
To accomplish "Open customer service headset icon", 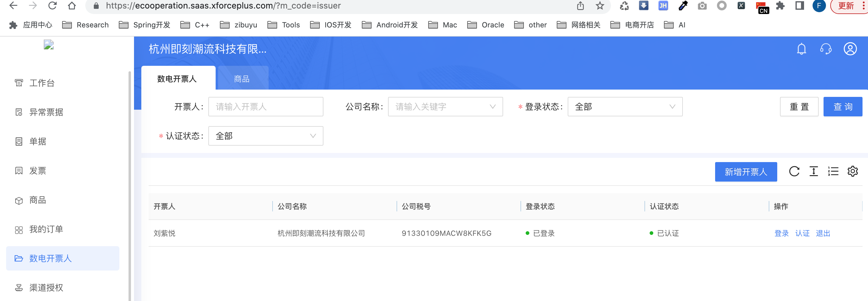I will coord(826,49).
